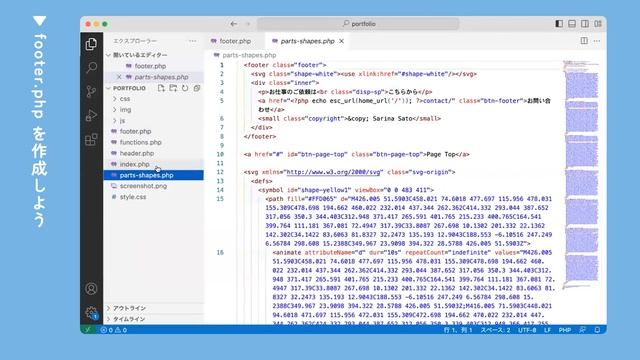Viewport: 640px width, 360px height.
Task: Click the portfolio command center search box
Action: click(x=358, y=24)
